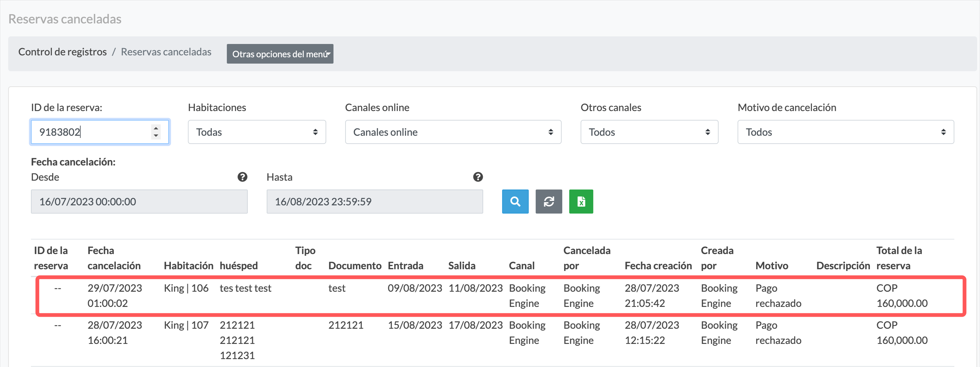Click document value test
The image size is (980, 367).
pos(337,288)
